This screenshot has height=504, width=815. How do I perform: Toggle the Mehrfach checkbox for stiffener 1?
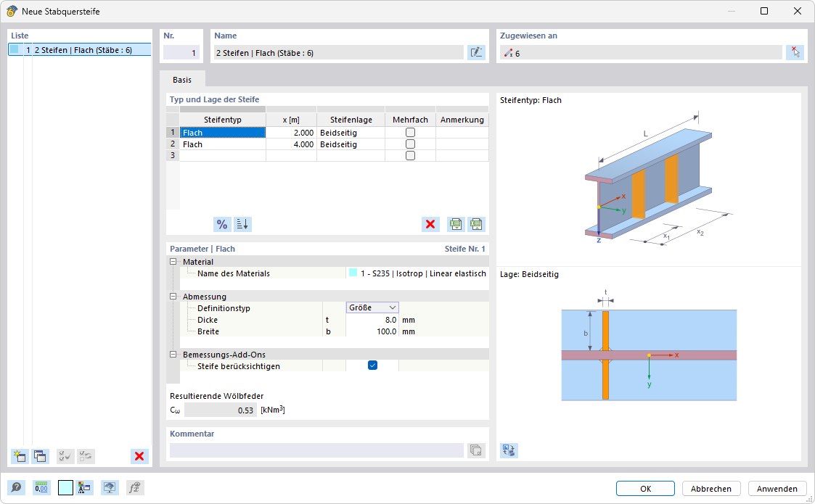point(411,132)
